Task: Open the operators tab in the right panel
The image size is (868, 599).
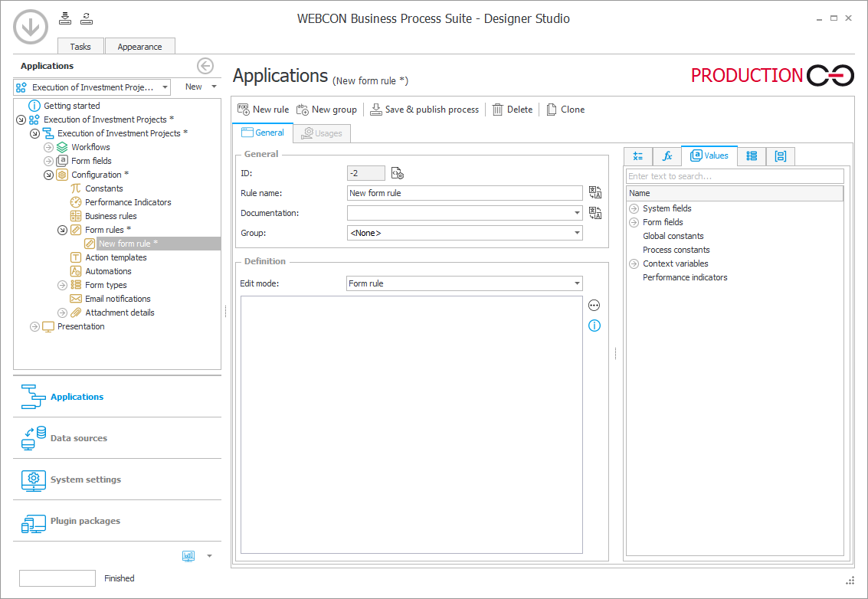Action: pyautogui.click(x=637, y=156)
